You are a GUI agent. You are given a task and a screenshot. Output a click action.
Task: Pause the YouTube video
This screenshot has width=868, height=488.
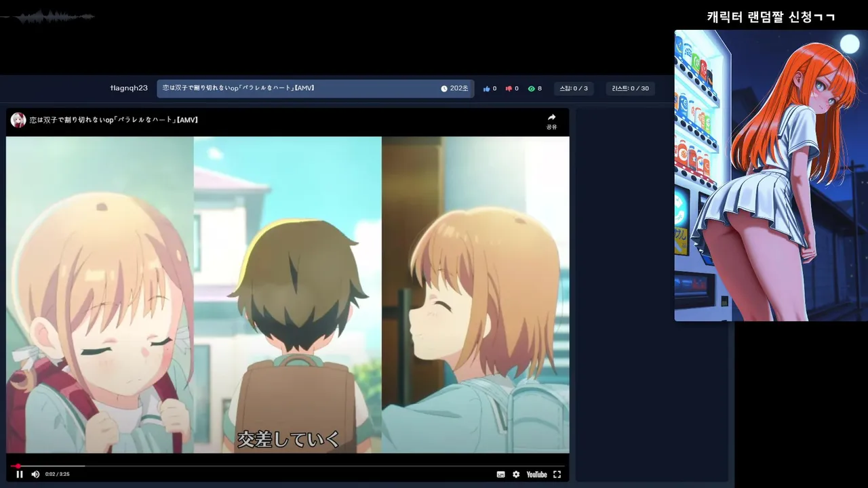tap(20, 474)
